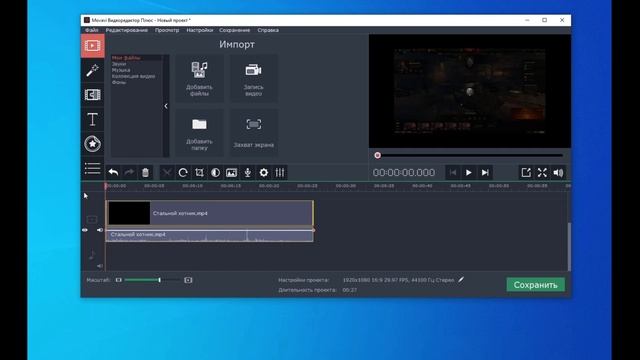Screen dimensions: 640x360
Task: Select Звуки category
Action: [119, 64]
